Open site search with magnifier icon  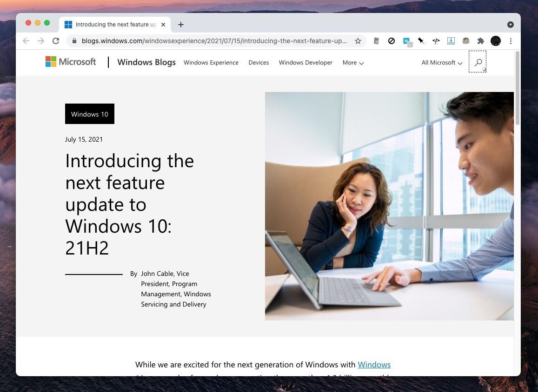tap(478, 62)
